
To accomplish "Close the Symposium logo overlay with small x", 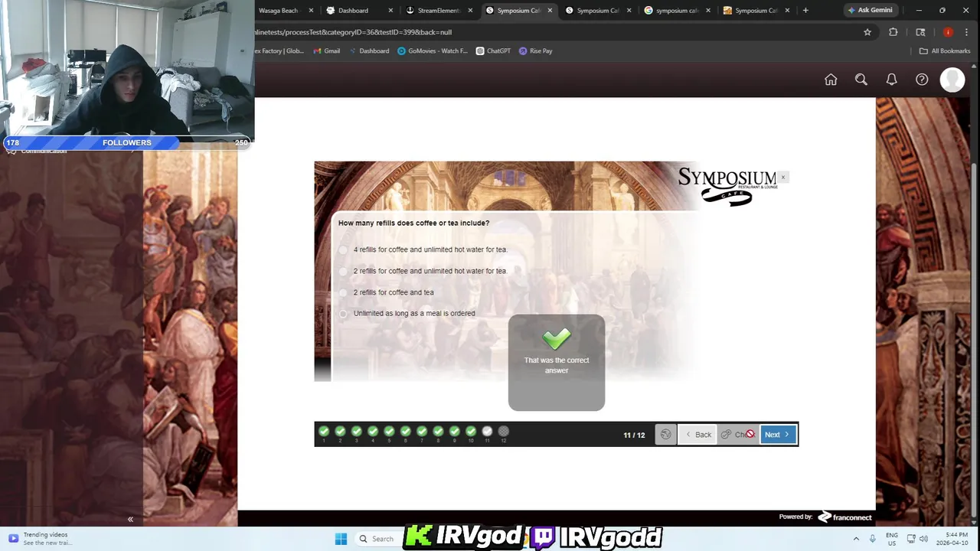I will [782, 178].
